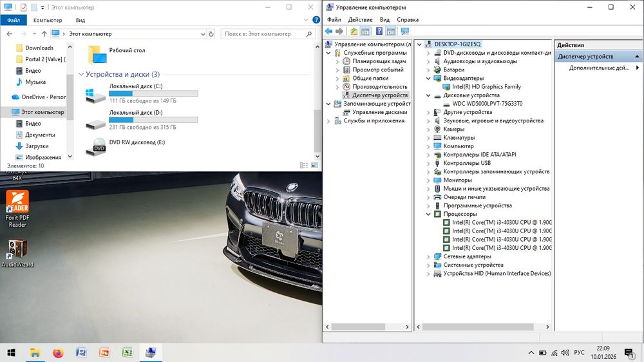The width and height of the screenshot is (644, 362).
Task: Open the address bar history dropdown
Action: (x=203, y=34)
